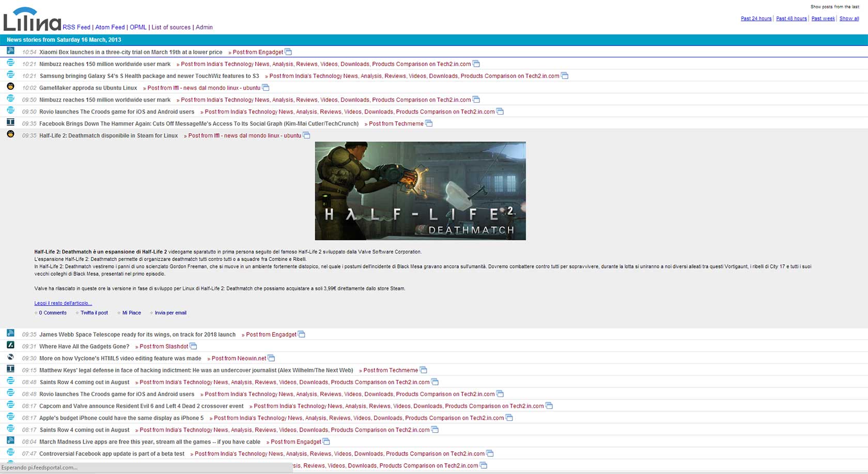
Task: Open new-window icon on Samsung Galaxy S4 row
Action: tap(565, 75)
